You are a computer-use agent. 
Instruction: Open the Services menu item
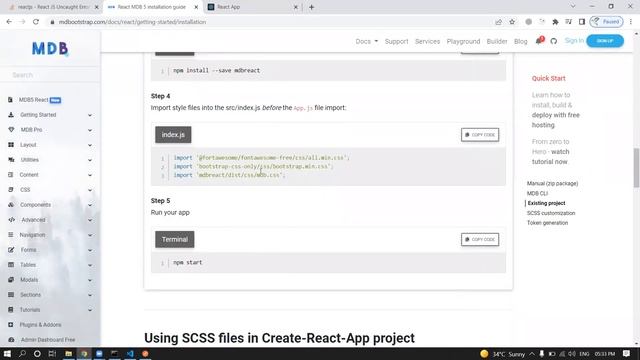point(427,41)
